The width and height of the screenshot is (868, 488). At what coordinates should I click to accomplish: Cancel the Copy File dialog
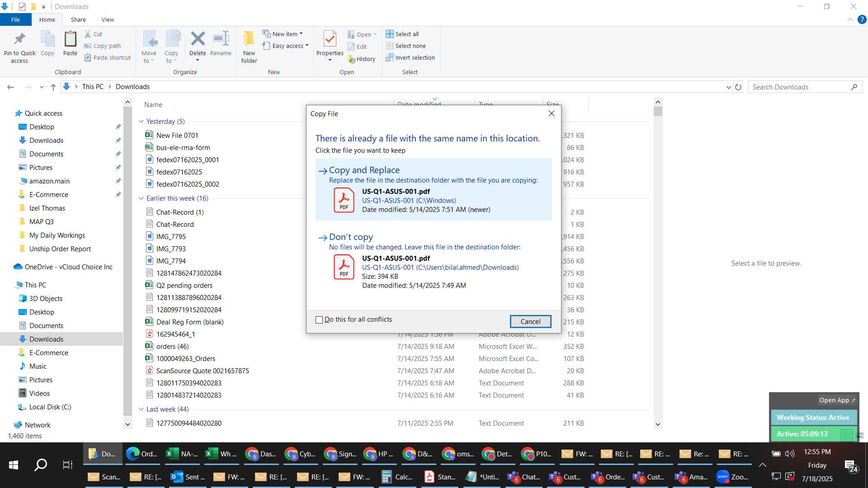pos(530,321)
